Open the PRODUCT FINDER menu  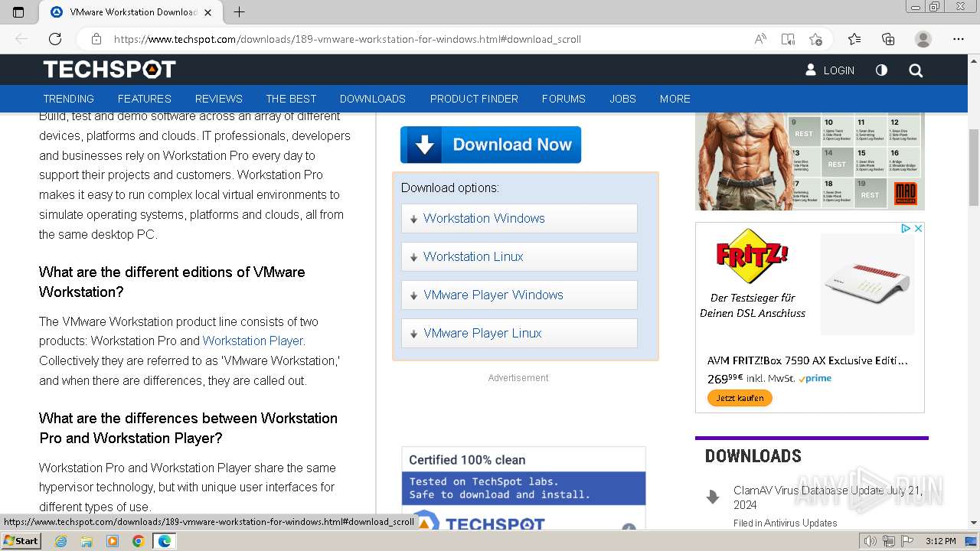pos(474,99)
